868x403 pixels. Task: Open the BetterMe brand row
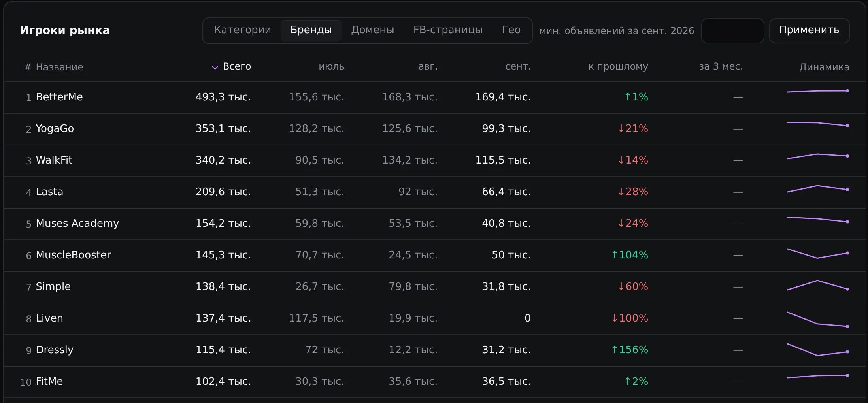point(435,98)
